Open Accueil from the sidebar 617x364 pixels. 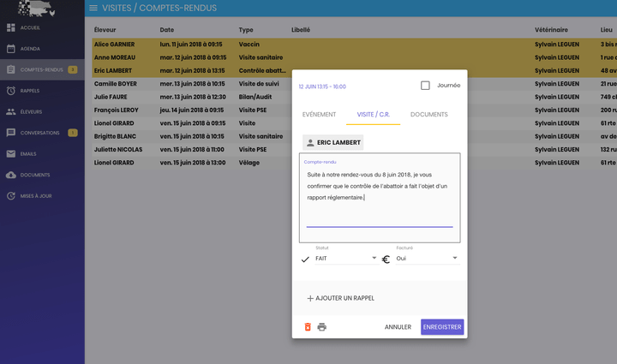click(x=30, y=27)
